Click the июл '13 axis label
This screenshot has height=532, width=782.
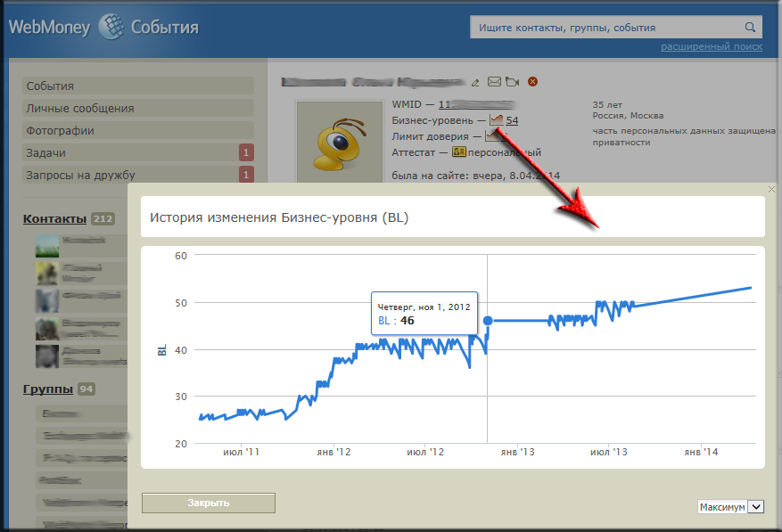609,452
